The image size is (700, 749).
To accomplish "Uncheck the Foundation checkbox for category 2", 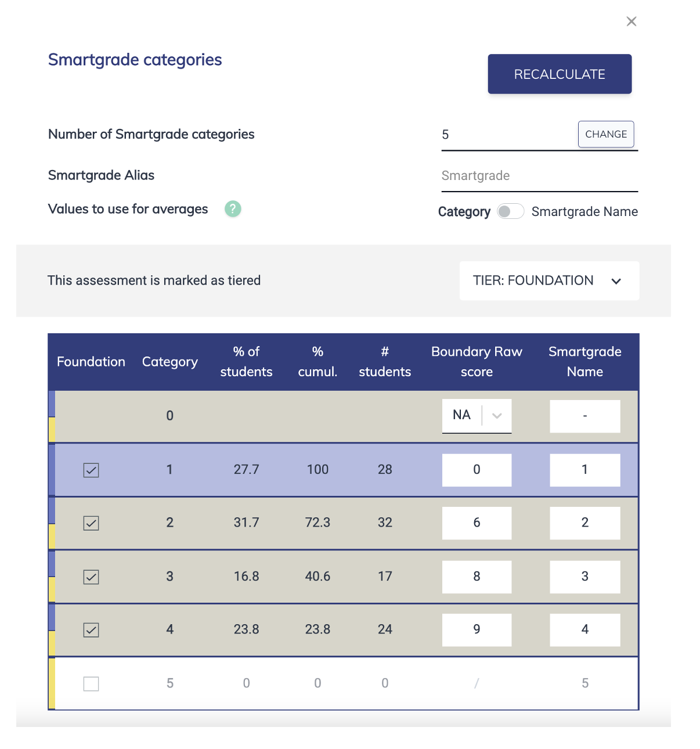I will click(91, 523).
